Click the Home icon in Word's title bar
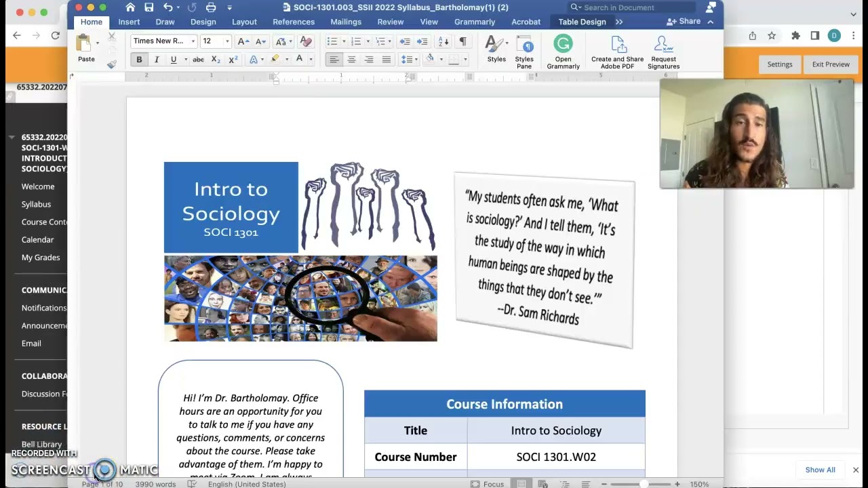The image size is (868, 488). click(x=130, y=7)
